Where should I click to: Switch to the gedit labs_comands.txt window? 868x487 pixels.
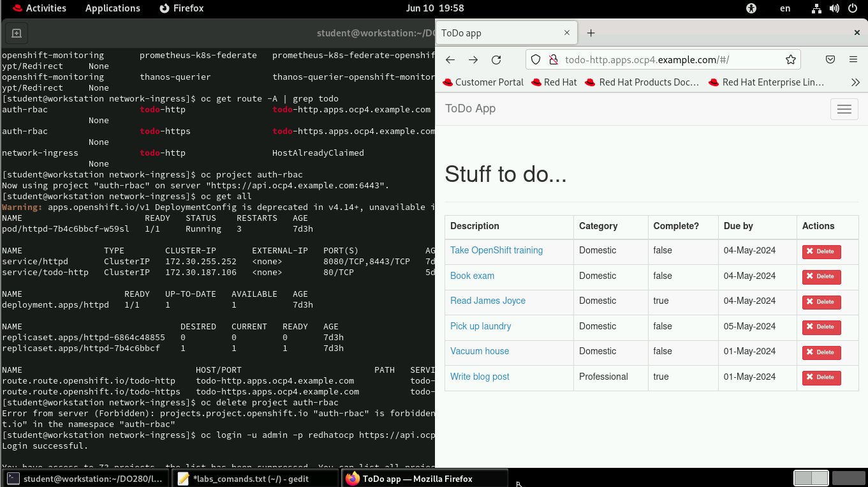pos(255,478)
